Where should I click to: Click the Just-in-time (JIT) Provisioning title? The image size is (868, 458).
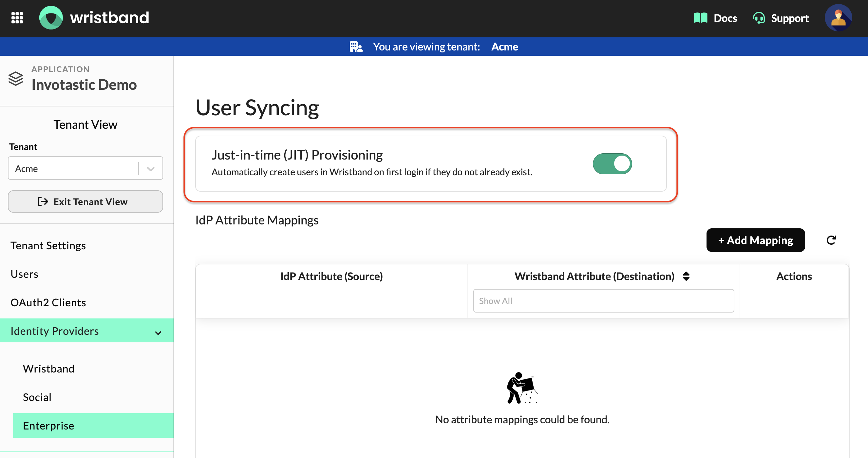297,155
